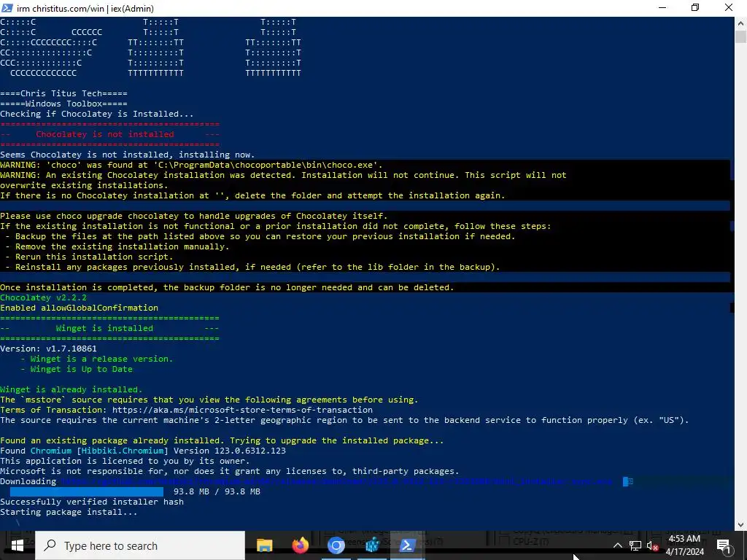Click 'Checking if Chocolatey is Installed...' line
The height and width of the screenshot is (560, 747).
[97, 114]
